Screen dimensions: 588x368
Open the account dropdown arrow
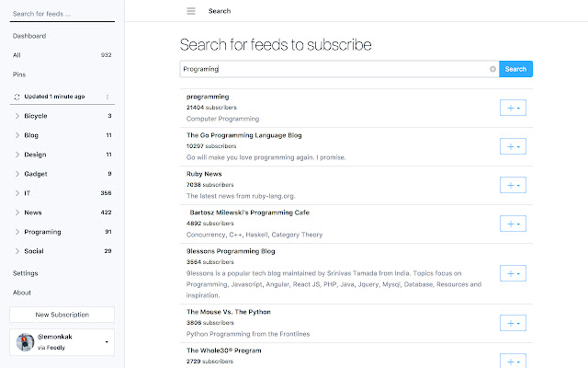click(108, 342)
